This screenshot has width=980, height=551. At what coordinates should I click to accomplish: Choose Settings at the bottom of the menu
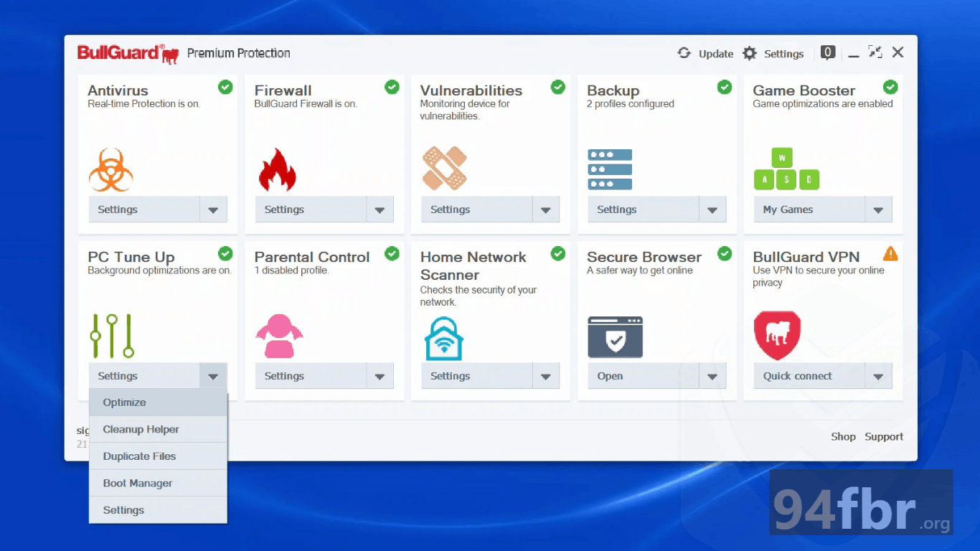[x=158, y=510]
